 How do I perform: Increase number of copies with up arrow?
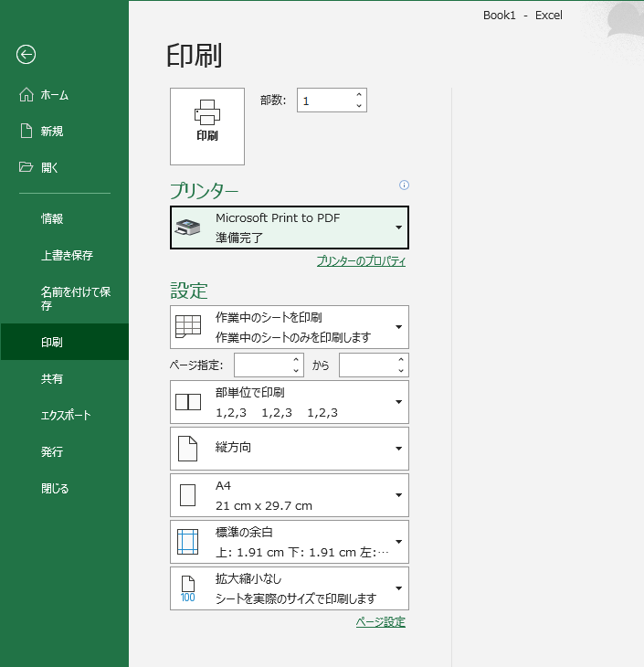[359, 94]
